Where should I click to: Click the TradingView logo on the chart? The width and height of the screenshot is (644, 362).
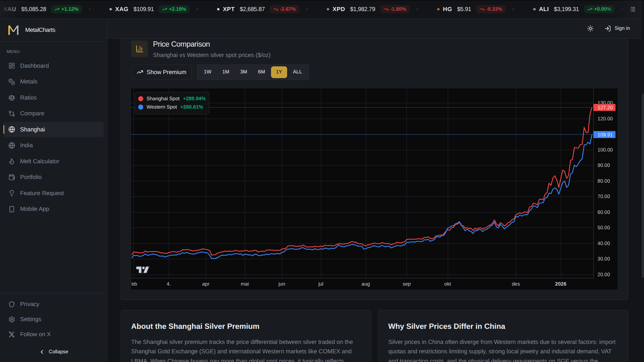click(143, 270)
